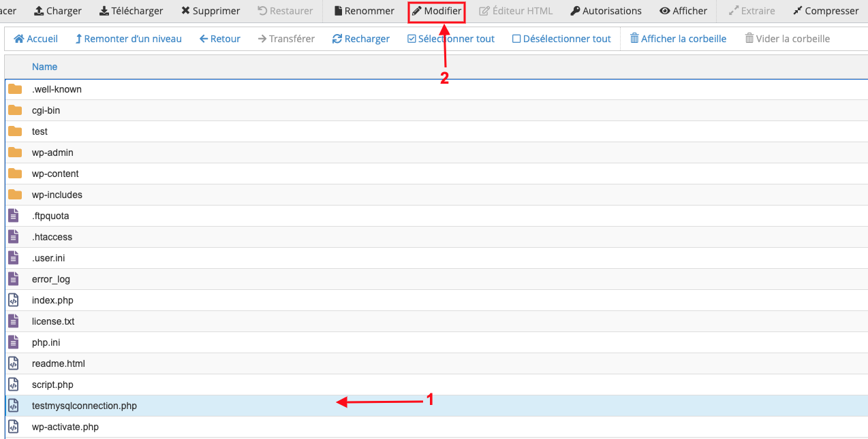
Task: Sort files by the Name column header
Action: tap(44, 67)
